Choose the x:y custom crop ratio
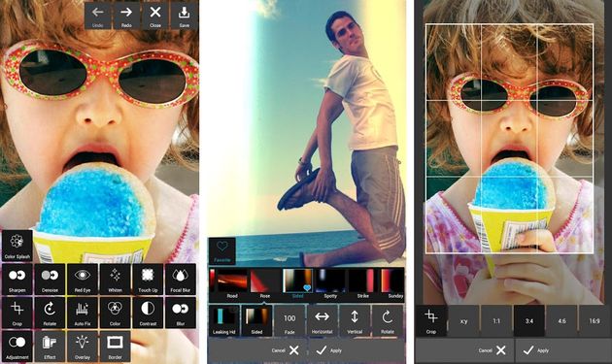Screen dimensions: 612x364 click(463, 321)
